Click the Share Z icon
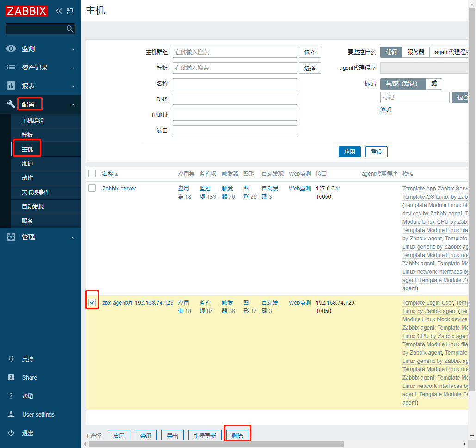Image resolution: width=476 pixels, height=448 pixels. point(11,378)
